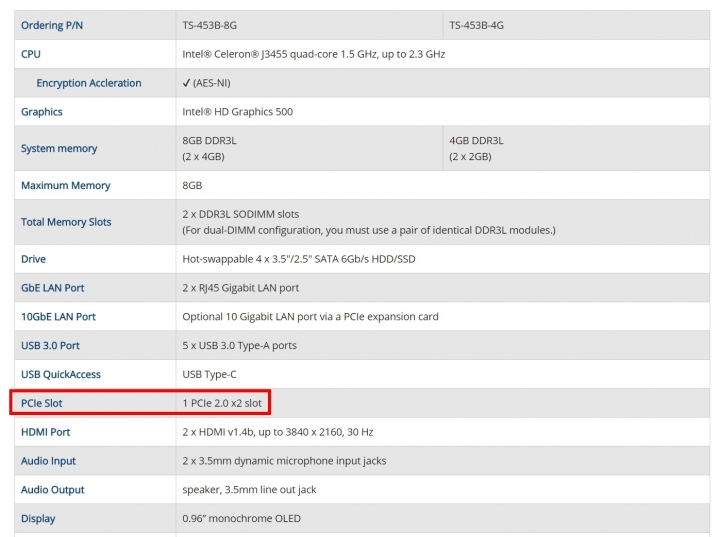Click the 10GbE LAN Port label
Screen dimensions: 720x537
tap(58, 317)
